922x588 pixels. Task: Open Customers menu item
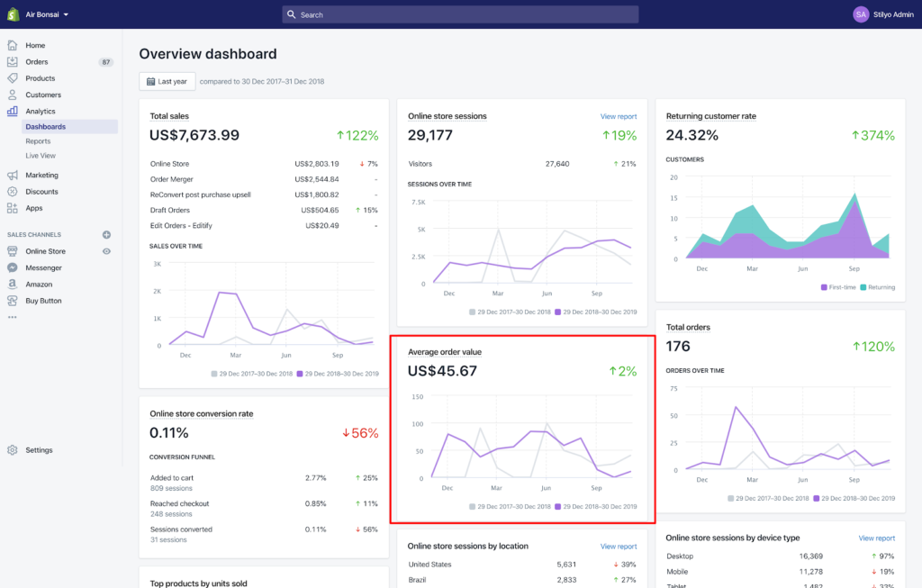click(x=43, y=95)
